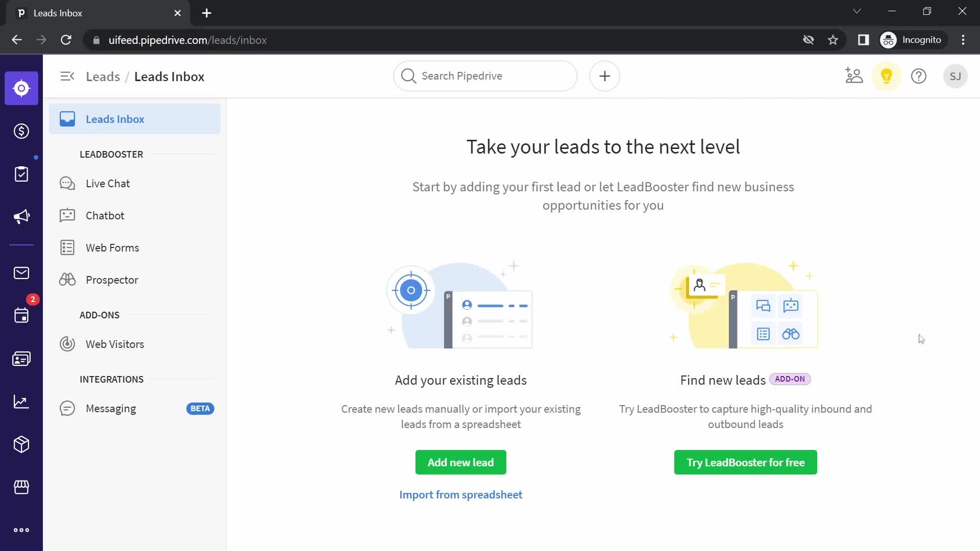
Task: Open More three-dots icon in left rail
Action: 21,530
